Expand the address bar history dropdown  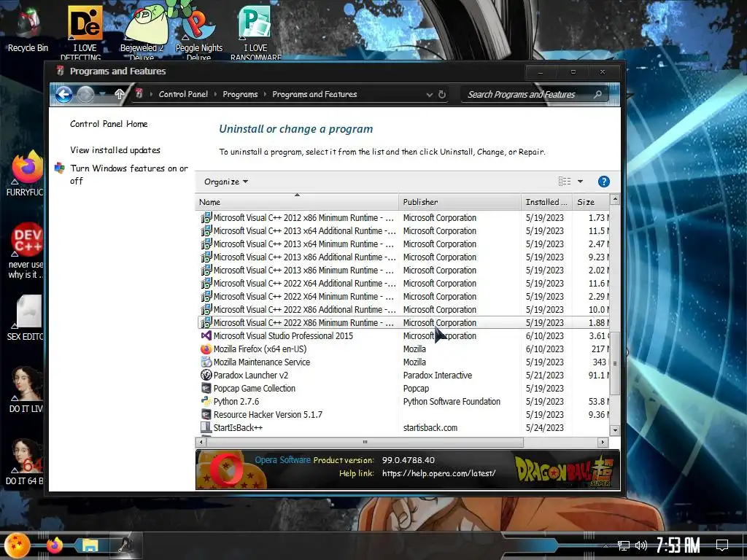coord(429,94)
